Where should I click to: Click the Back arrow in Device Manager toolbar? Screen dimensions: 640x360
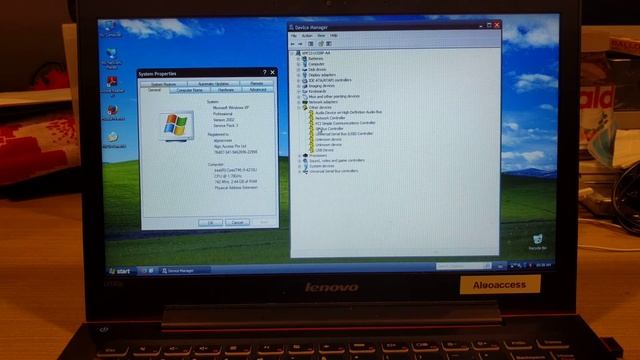(x=293, y=44)
